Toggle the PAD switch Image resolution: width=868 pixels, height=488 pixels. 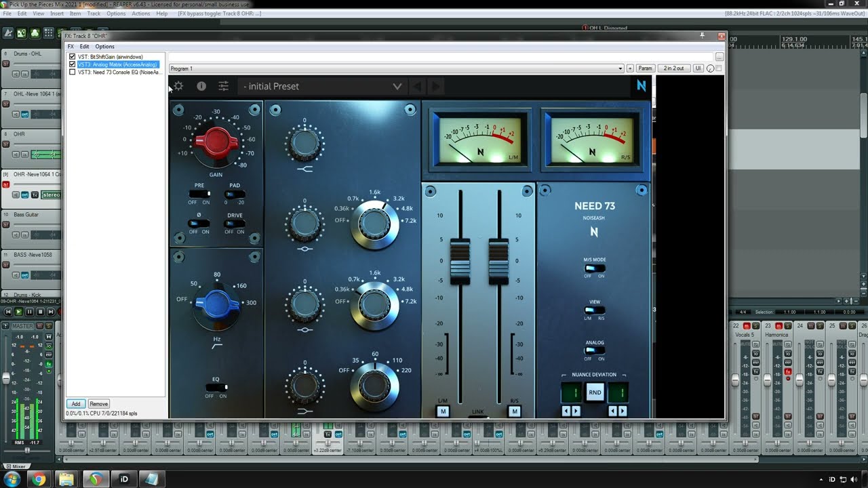[235, 195]
